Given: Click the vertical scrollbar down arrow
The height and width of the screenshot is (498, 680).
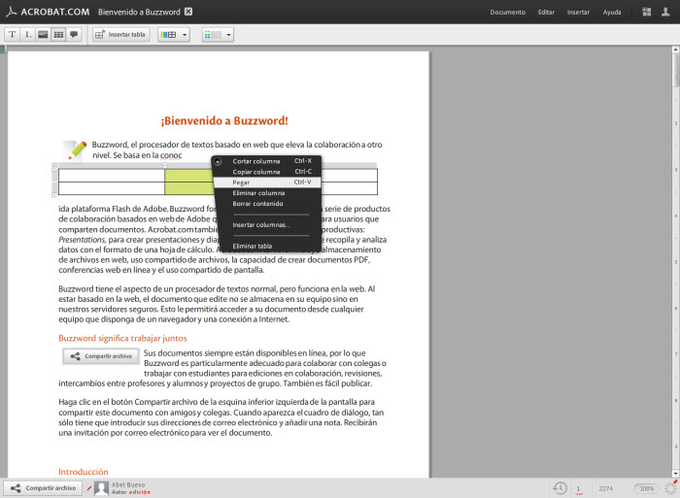Looking at the screenshot, I should (676, 473).
